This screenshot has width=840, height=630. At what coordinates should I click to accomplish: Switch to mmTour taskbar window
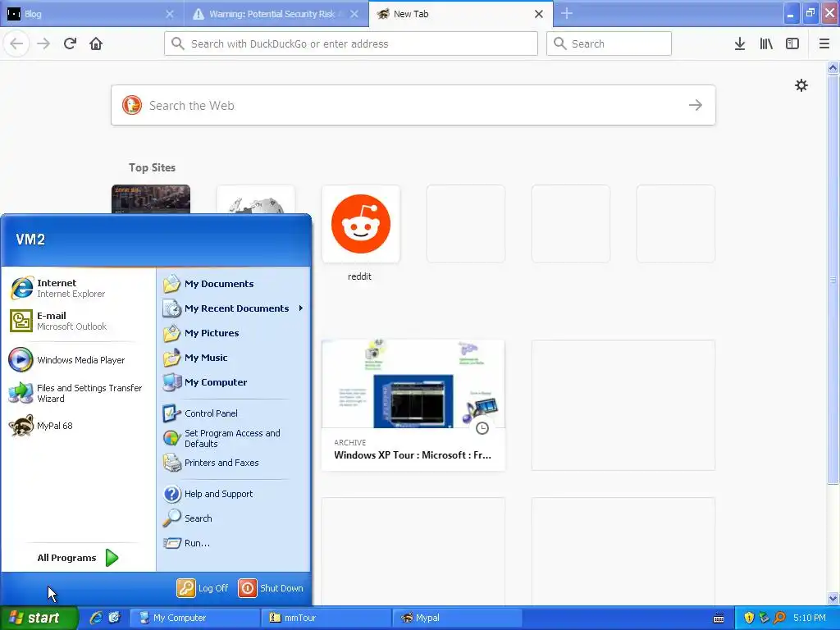[326, 618]
